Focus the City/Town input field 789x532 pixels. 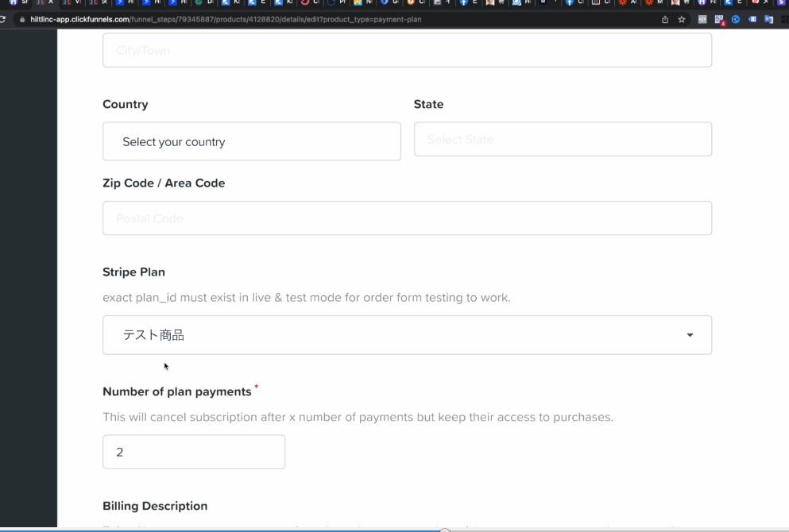point(407,50)
